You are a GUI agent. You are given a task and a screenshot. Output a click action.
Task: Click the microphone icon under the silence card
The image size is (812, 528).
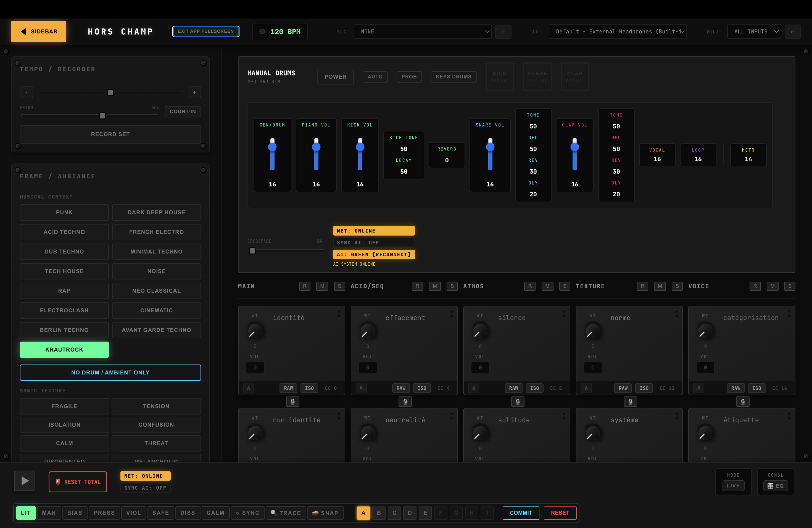(x=518, y=402)
